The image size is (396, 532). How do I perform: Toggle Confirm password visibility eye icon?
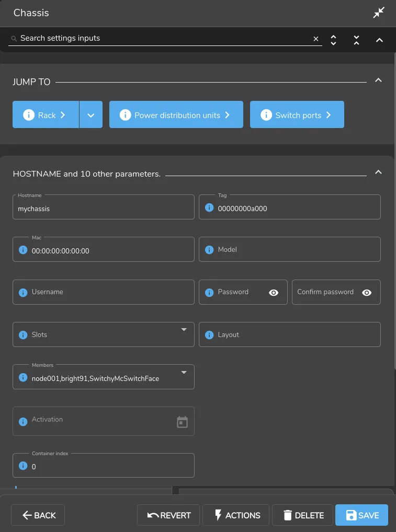tap(367, 293)
